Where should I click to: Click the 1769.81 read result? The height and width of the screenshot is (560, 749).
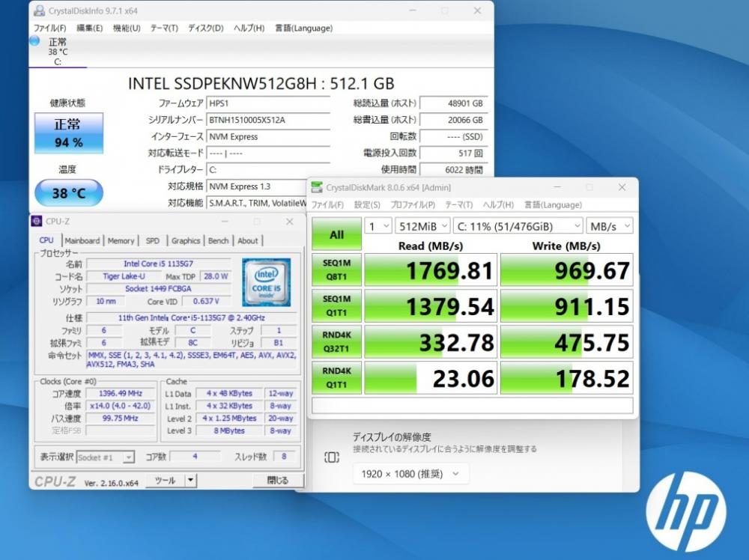[431, 270]
